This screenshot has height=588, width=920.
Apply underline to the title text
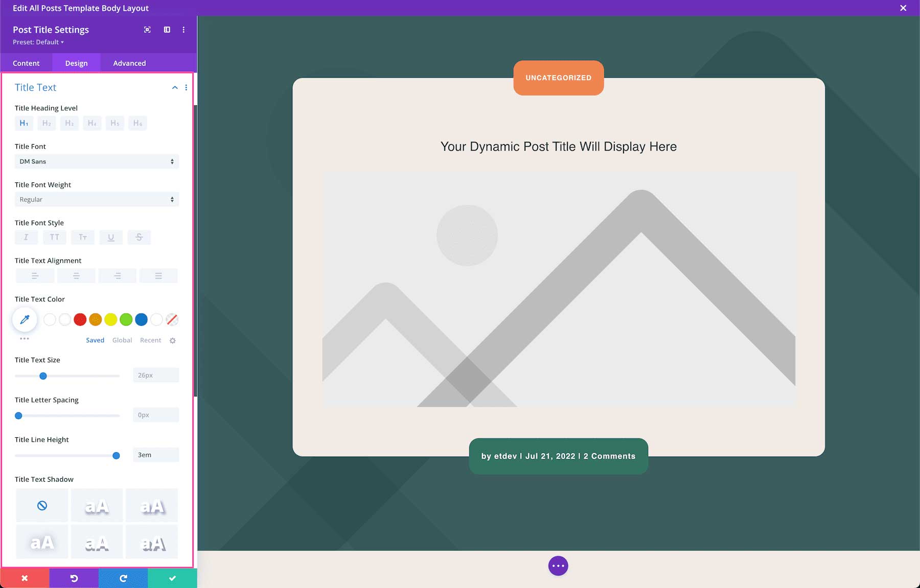point(111,237)
